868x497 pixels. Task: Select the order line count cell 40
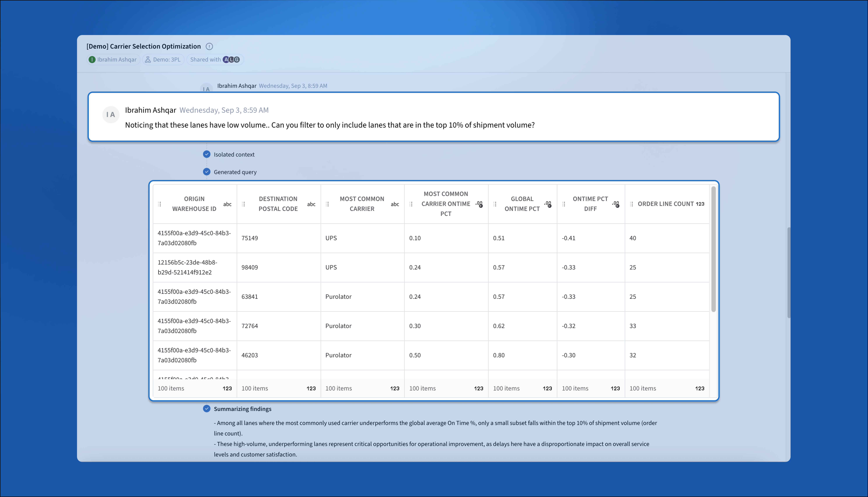click(x=667, y=238)
